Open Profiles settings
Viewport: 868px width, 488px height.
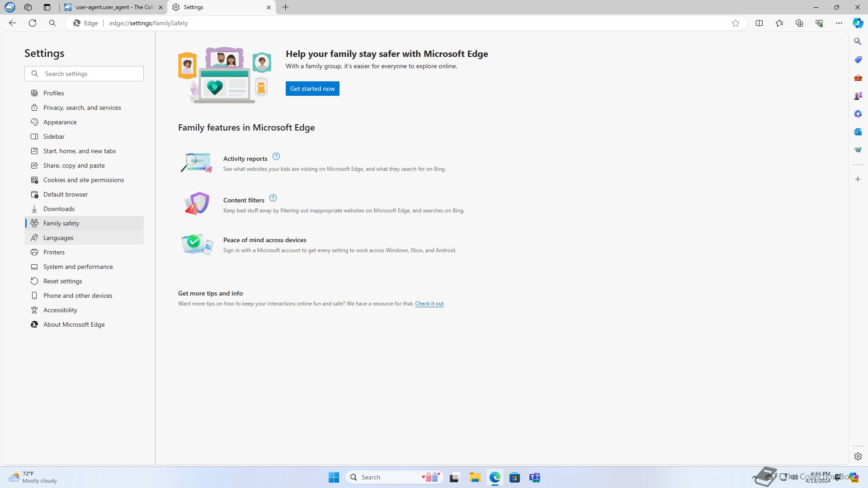[x=84, y=93]
